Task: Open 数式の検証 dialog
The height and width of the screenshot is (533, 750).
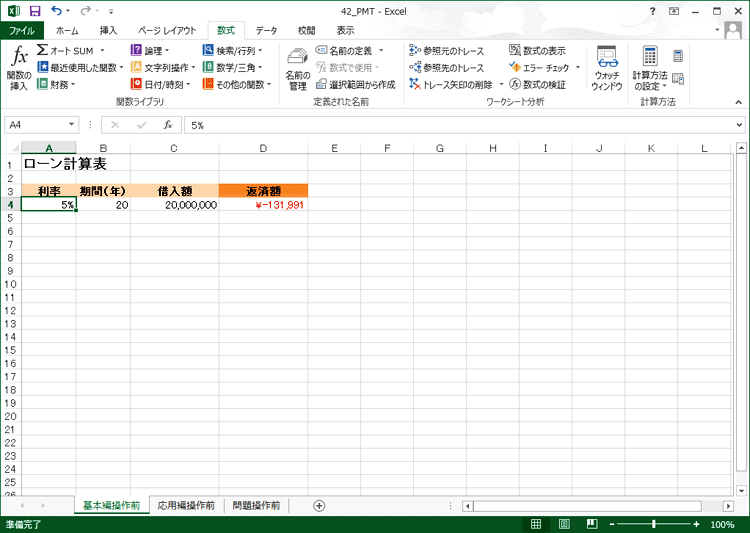Action: coord(537,85)
